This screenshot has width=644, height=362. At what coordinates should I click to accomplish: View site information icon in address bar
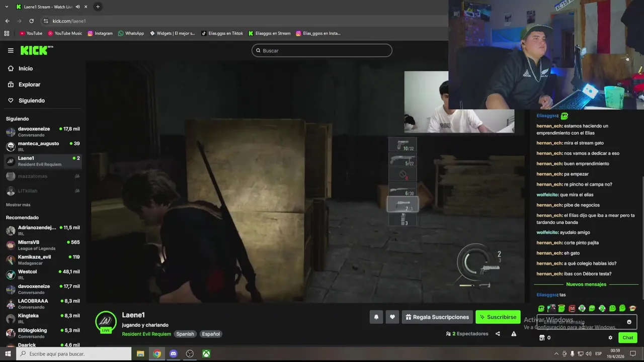coord(46,21)
